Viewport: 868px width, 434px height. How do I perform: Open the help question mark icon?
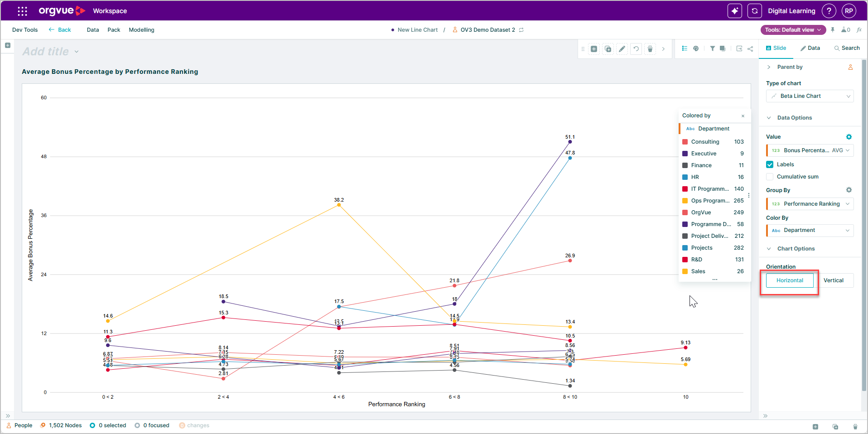pyautogui.click(x=829, y=11)
